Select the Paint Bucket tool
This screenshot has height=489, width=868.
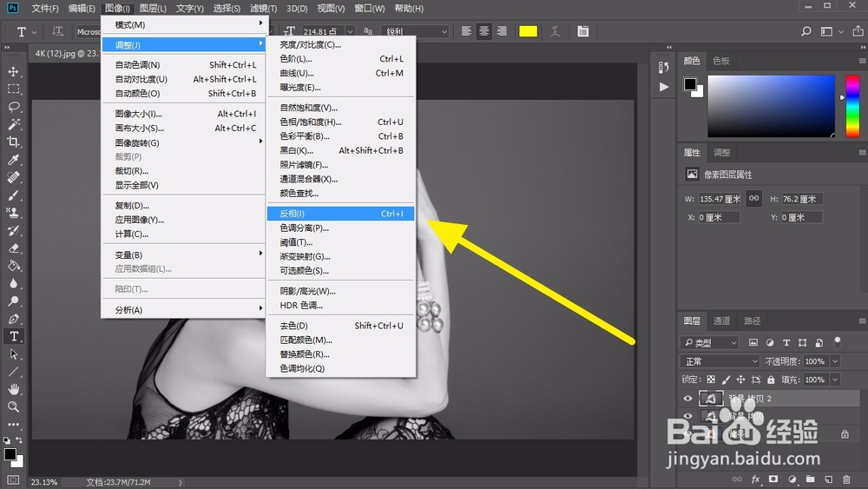tap(13, 266)
